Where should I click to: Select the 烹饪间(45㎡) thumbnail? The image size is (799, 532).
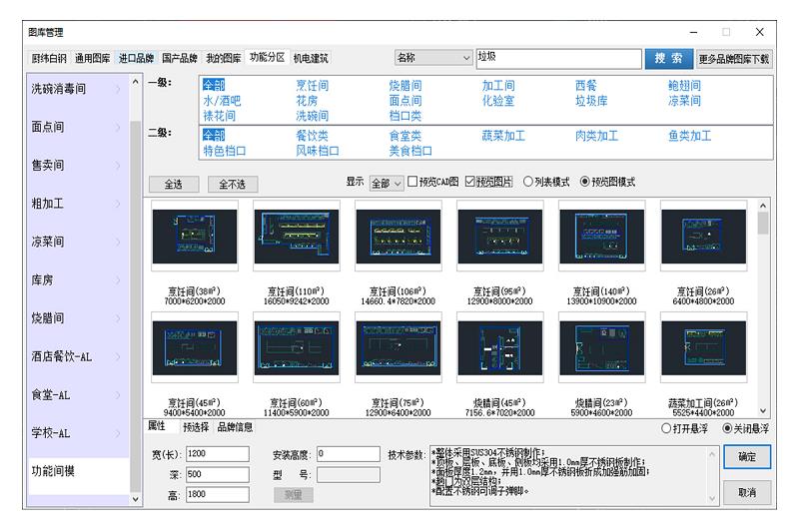click(x=195, y=347)
